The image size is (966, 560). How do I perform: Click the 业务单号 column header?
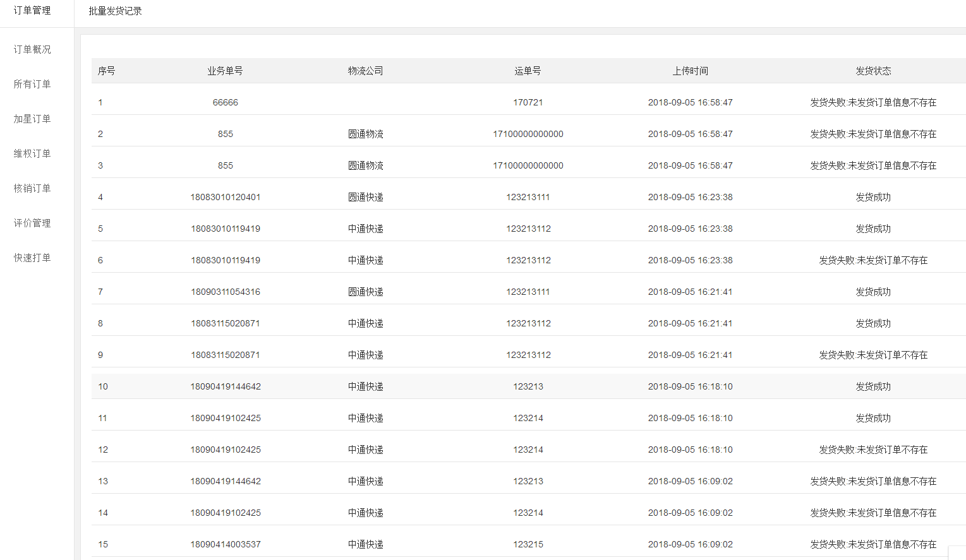225,71
